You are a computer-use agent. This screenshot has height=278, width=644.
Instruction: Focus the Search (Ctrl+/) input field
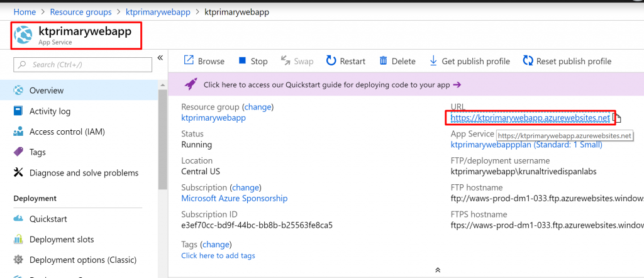pos(82,65)
